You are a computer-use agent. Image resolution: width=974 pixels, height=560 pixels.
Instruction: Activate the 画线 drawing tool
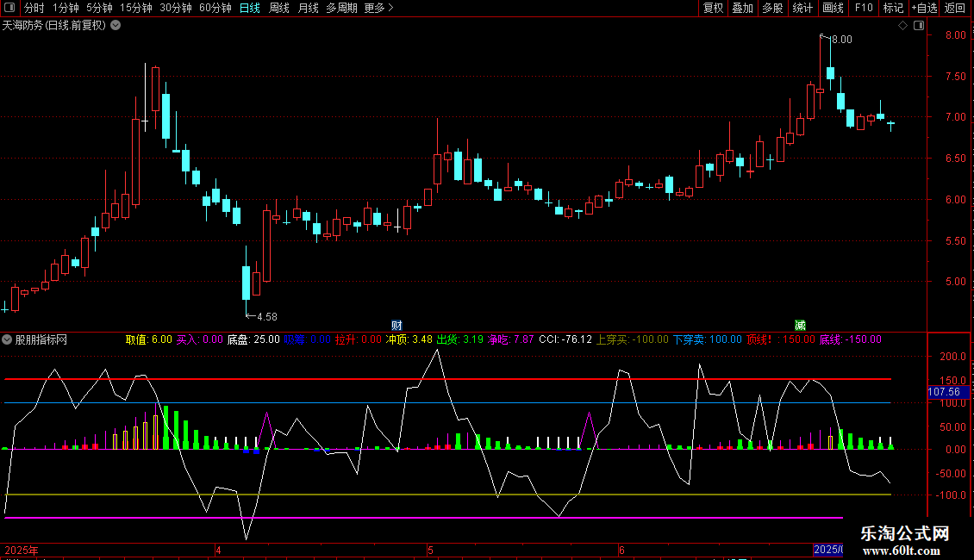pos(833,8)
